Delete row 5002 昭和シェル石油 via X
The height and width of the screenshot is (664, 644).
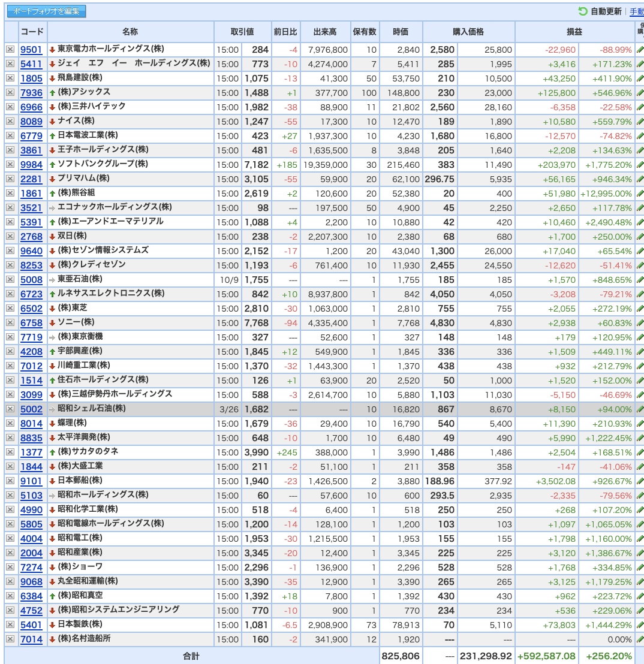10,409
